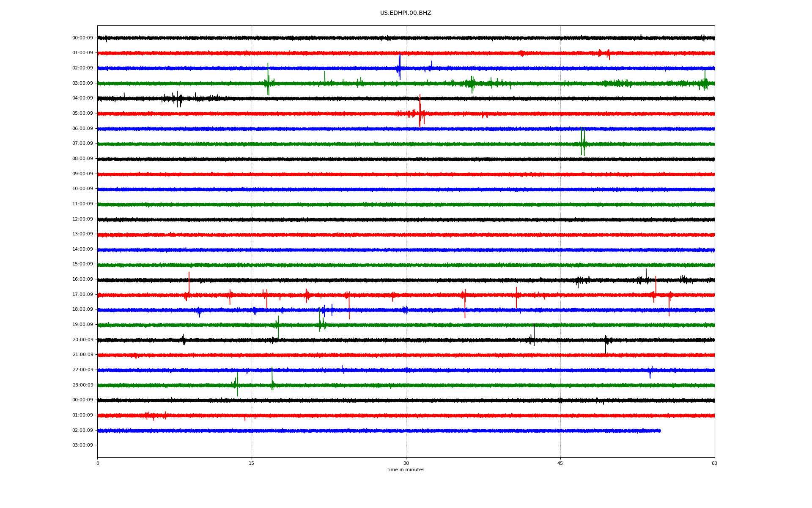Viewport: 812px width, 508px height.
Task: Select the 04:00:09 row label
Action: coord(82,98)
